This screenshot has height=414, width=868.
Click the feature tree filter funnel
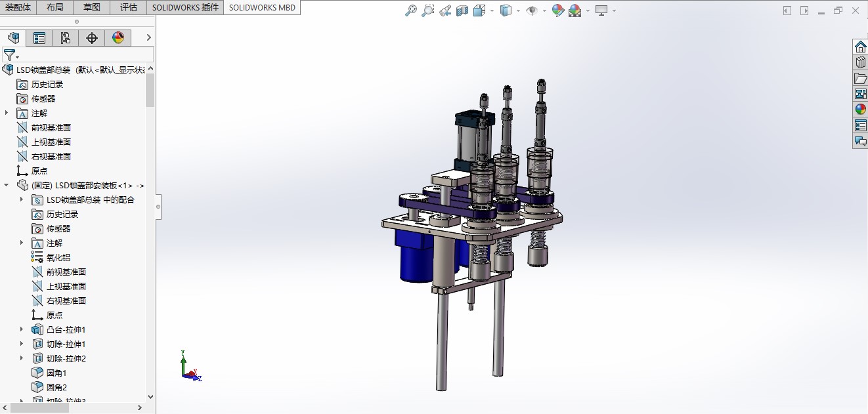pyautogui.click(x=9, y=55)
